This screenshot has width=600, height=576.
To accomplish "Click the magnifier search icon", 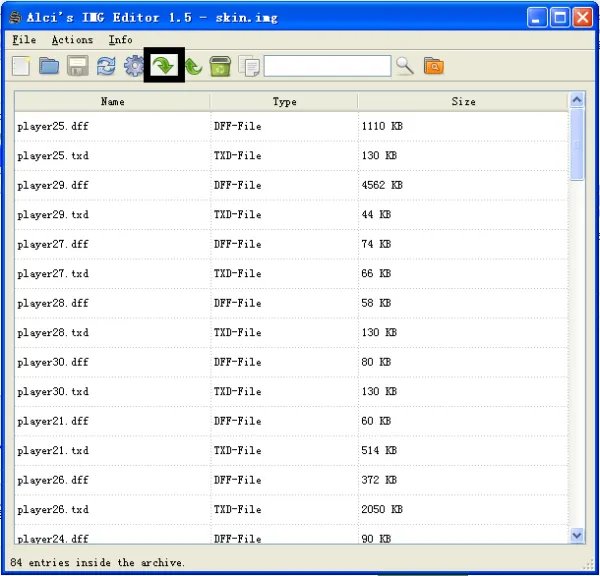I will pos(405,66).
